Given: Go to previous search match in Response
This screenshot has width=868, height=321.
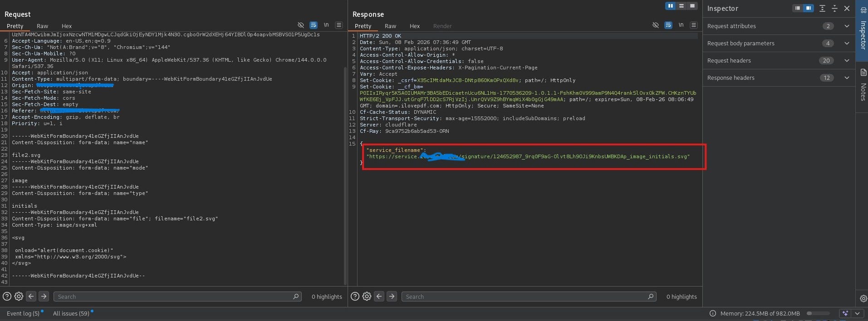Looking at the screenshot, I should (379, 297).
